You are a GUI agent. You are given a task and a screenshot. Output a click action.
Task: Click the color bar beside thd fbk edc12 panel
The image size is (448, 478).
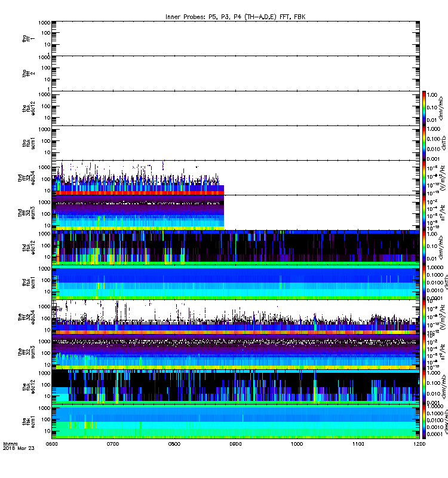(x=424, y=247)
